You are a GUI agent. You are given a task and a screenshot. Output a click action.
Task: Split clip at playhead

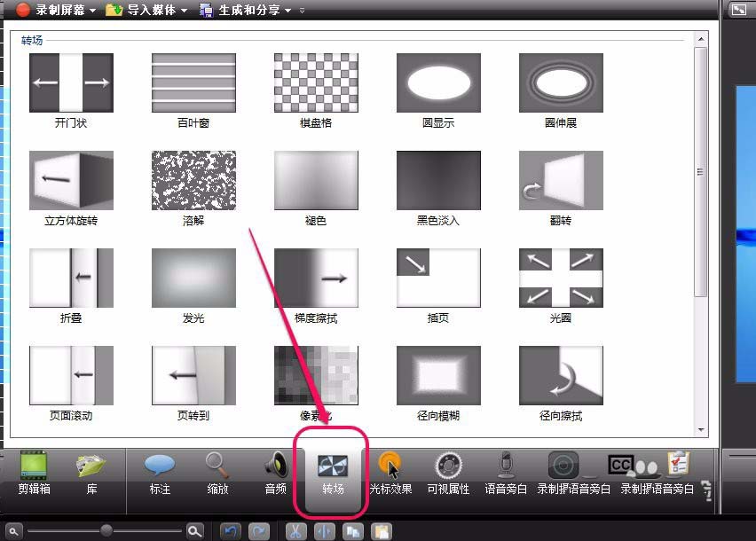point(324,532)
